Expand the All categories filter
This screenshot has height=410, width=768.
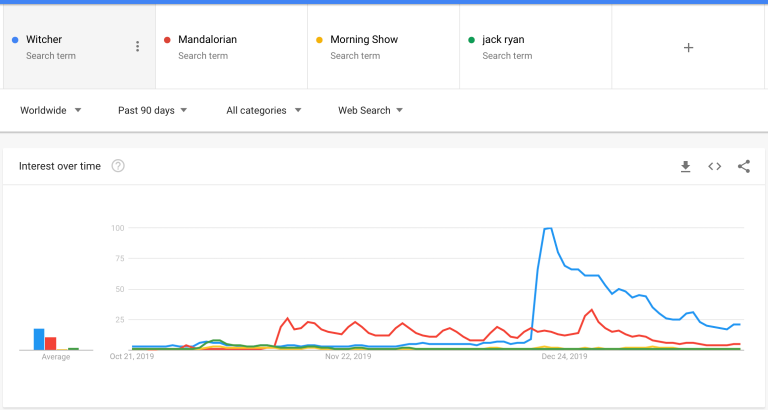pyautogui.click(x=264, y=110)
